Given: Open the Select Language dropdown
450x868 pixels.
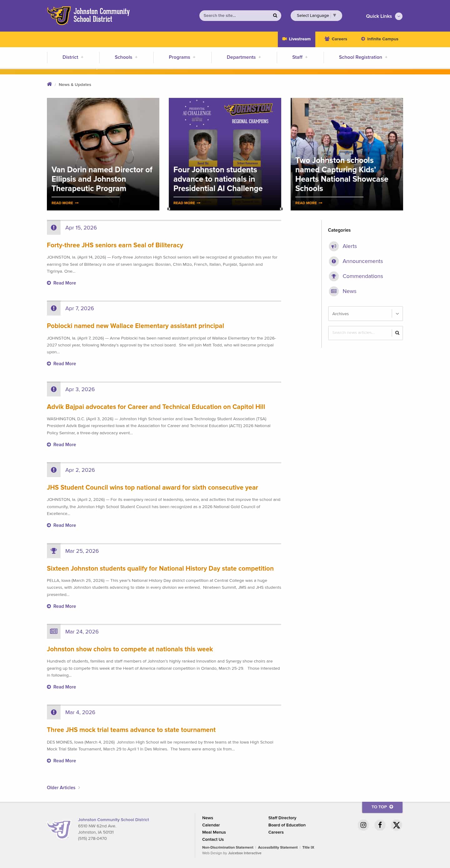Looking at the screenshot, I should pos(316,16).
